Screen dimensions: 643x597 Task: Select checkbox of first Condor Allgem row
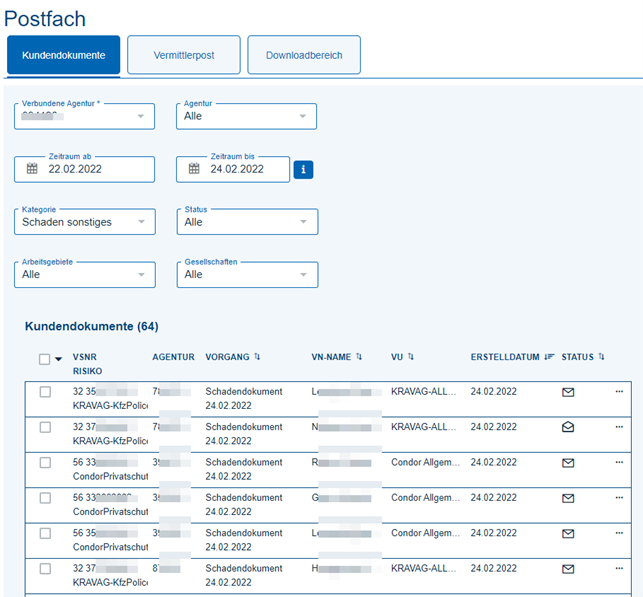[x=45, y=462]
